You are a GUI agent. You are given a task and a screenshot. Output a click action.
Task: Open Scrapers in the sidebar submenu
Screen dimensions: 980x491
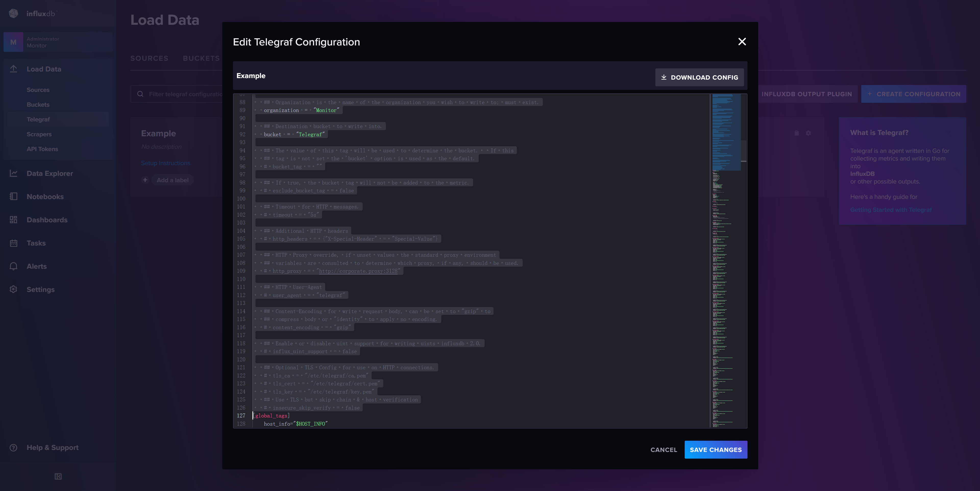39,134
